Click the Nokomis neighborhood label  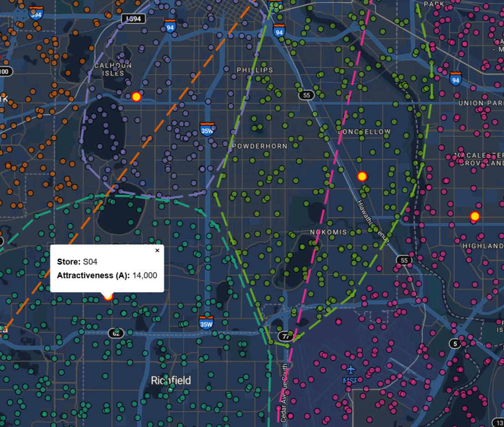pos(328,232)
